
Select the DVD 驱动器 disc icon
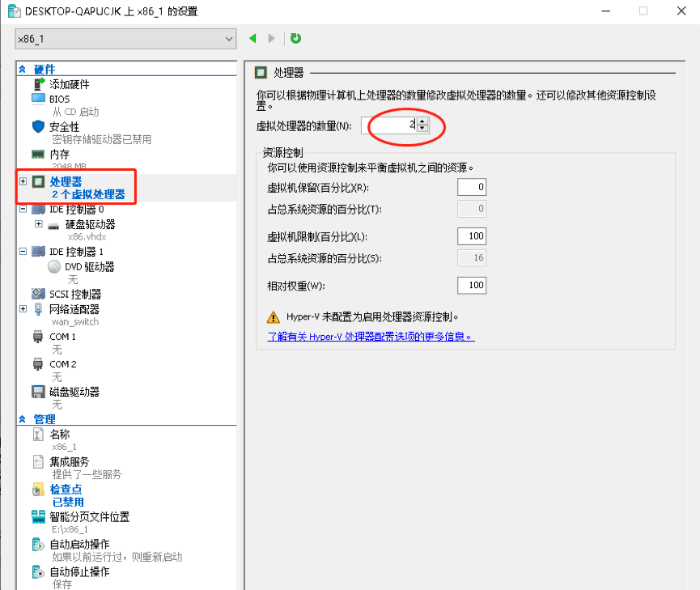54,266
